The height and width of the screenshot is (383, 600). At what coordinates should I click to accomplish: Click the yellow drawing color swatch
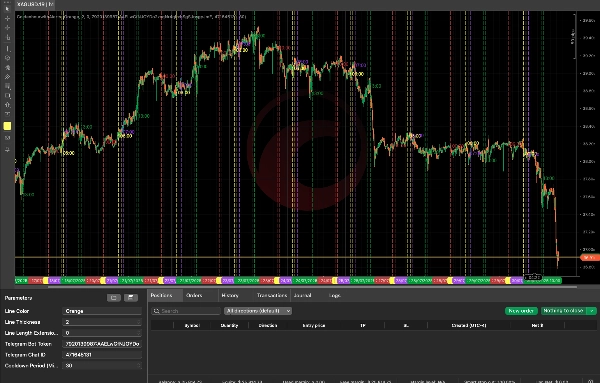point(7,126)
